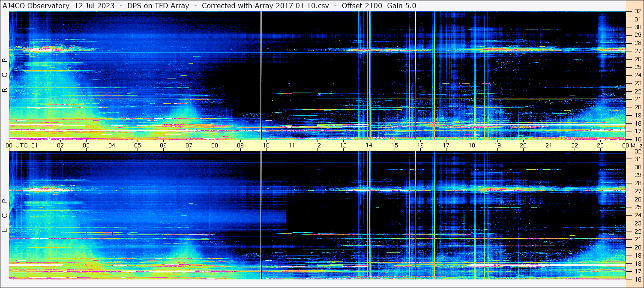
Task: Select the 01 hour marker
Action: [35, 145]
